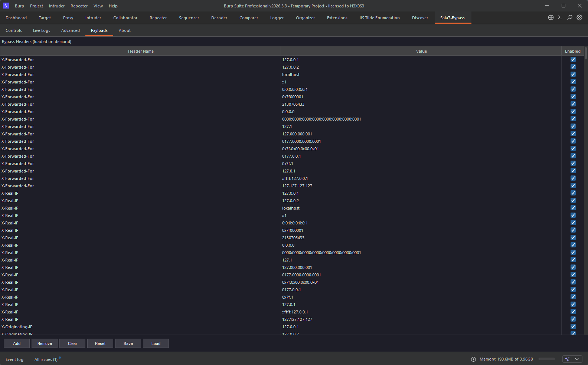Click the memory info circle icon
The image size is (588, 365).
click(x=473, y=359)
